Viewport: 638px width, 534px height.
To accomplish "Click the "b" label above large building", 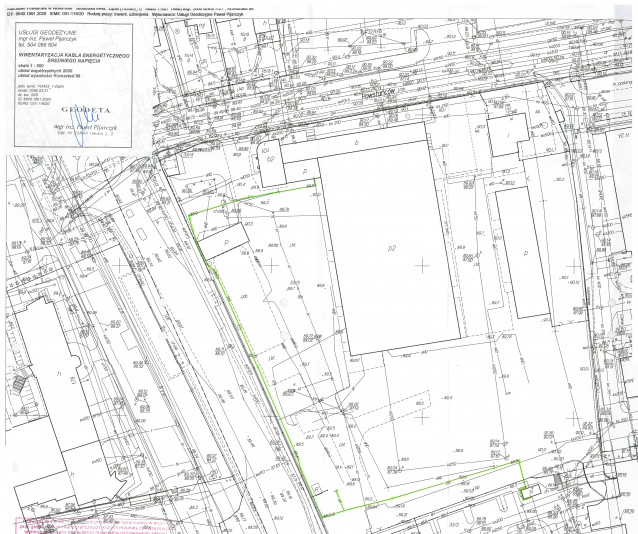I will [x=357, y=144].
